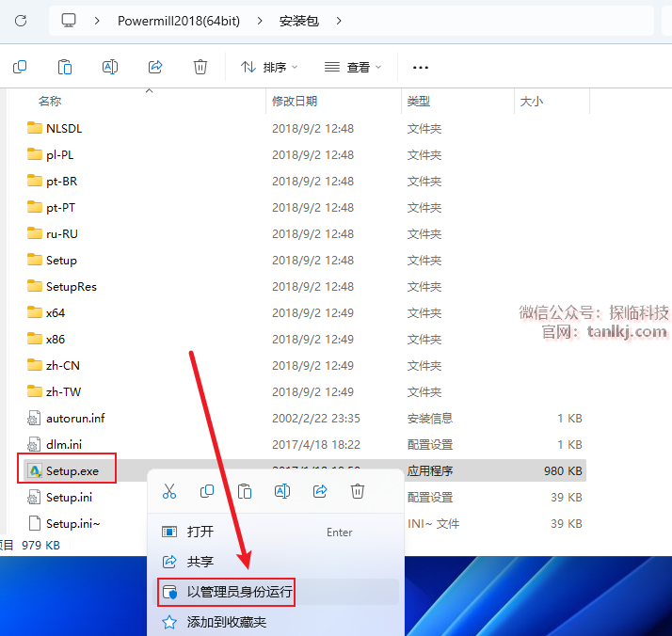Click the Share icon in the top toolbar
The height and width of the screenshot is (636, 672).
[x=155, y=67]
